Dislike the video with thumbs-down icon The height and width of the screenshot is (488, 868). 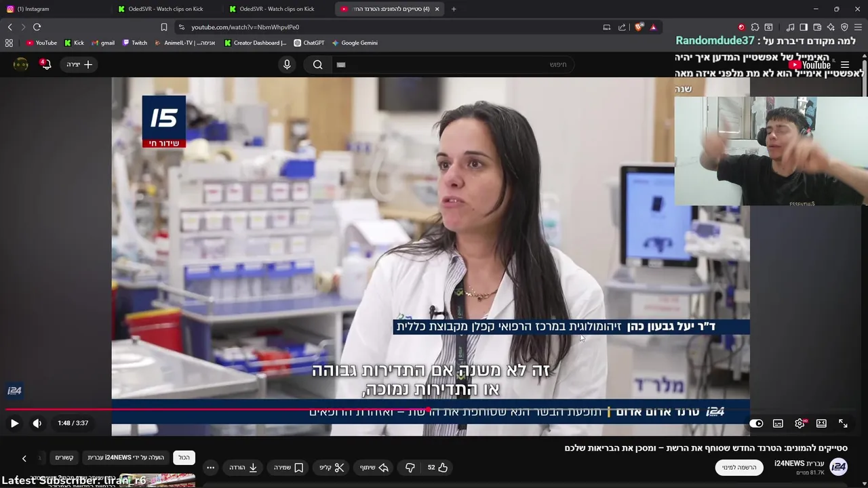click(410, 468)
